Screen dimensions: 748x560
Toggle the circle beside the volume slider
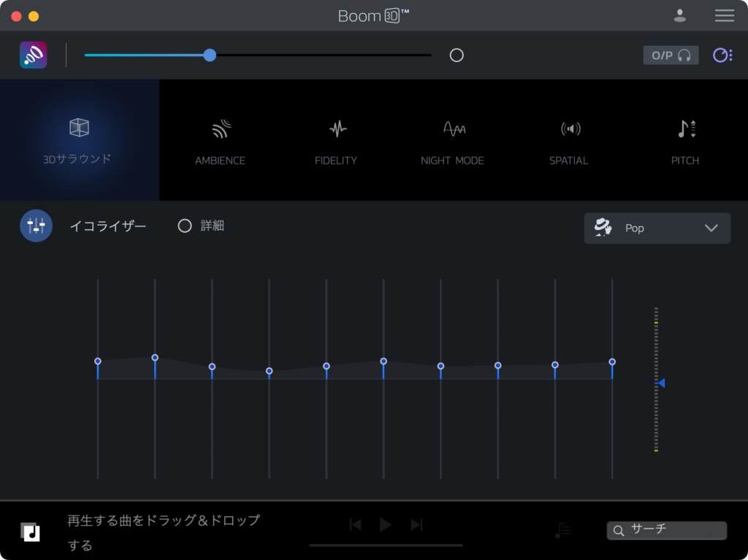(457, 55)
